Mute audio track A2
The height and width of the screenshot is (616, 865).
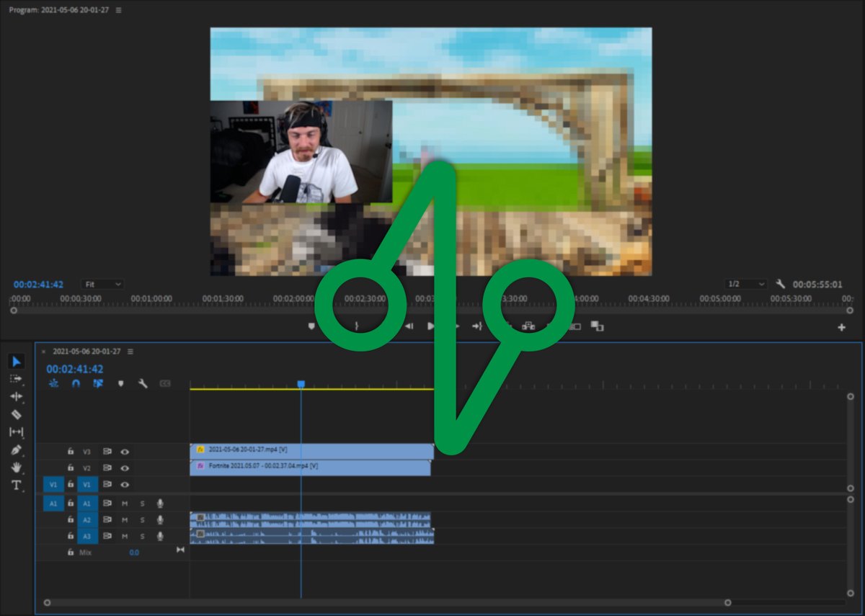coord(125,520)
